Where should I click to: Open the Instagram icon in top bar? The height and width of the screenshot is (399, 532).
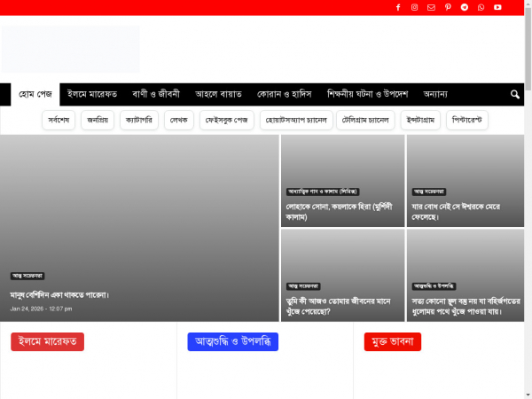point(414,8)
